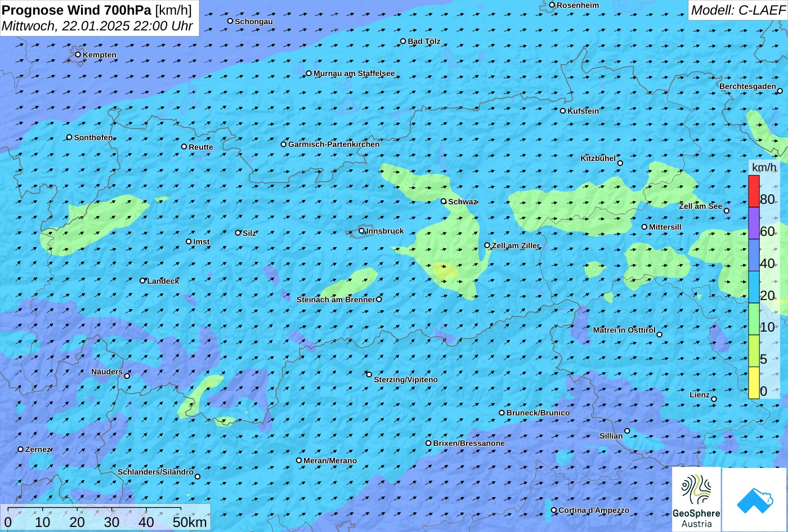The width and height of the screenshot is (788, 532).
Task: Select the Reutte city marker
Action: point(183,146)
